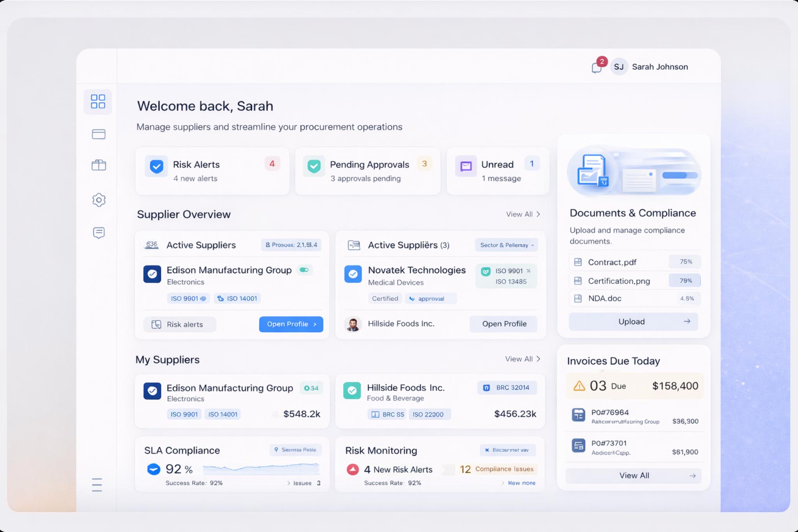Open the dashboard grid icon in sidebar

click(x=98, y=102)
